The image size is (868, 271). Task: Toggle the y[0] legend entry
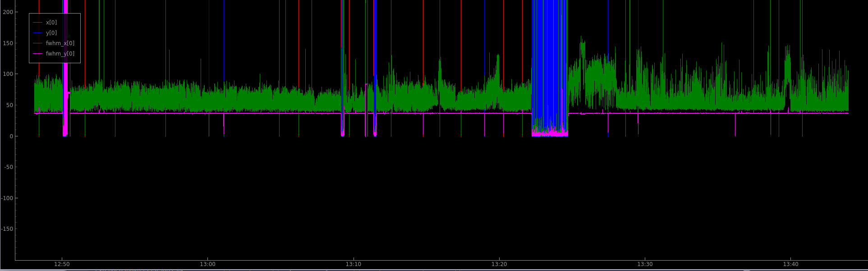tap(51, 33)
